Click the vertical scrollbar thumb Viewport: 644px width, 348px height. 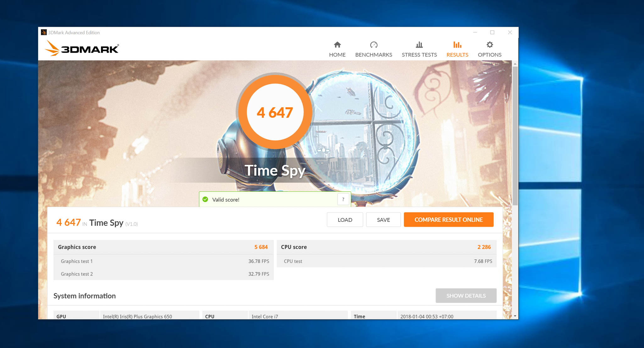tap(515, 136)
